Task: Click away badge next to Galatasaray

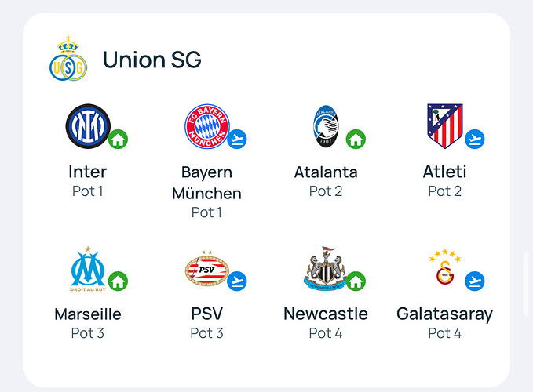Action: [x=475, y=281]
